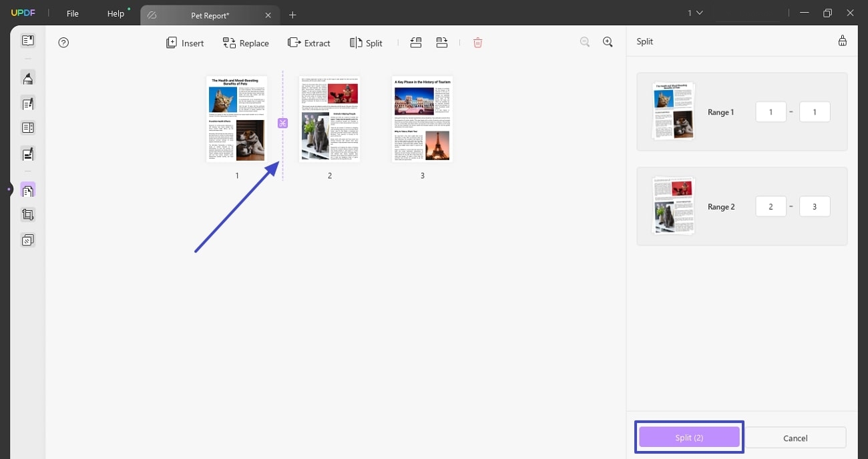Open the File menu
Screen dimensions: 868x459
(x=72, y=13)
